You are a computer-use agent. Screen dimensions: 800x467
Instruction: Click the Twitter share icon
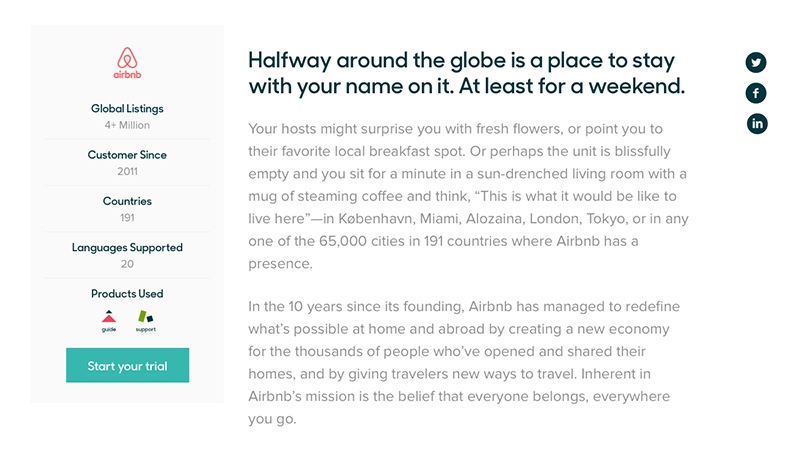pyautogui.click(x=756, y=63)
